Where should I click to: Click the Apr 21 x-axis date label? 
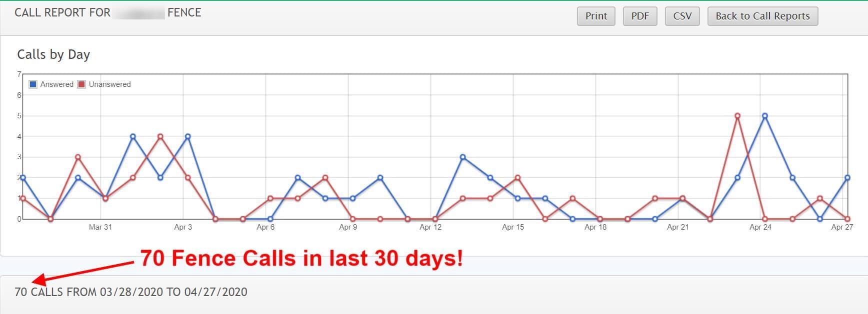coord(678,227)
